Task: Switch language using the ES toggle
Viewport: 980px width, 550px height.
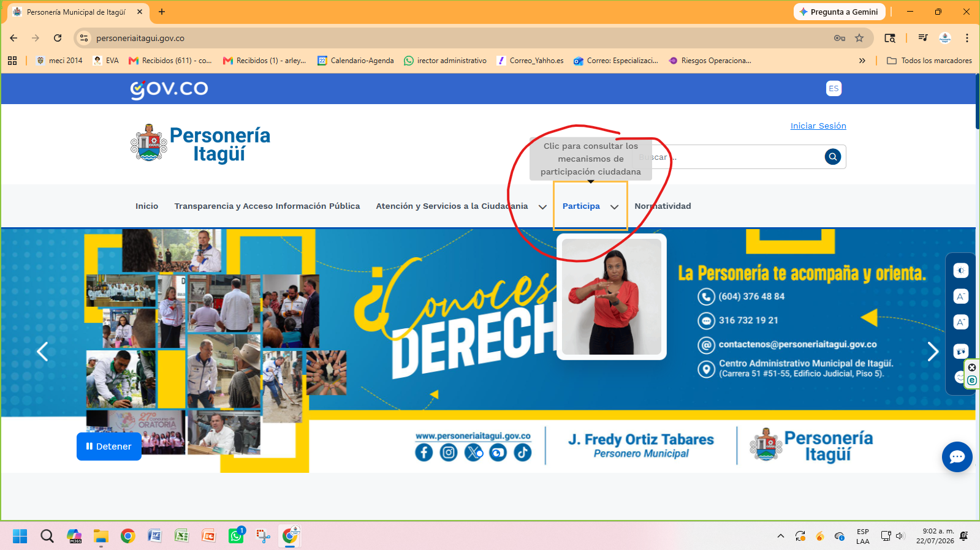Action: pos(834,88)
